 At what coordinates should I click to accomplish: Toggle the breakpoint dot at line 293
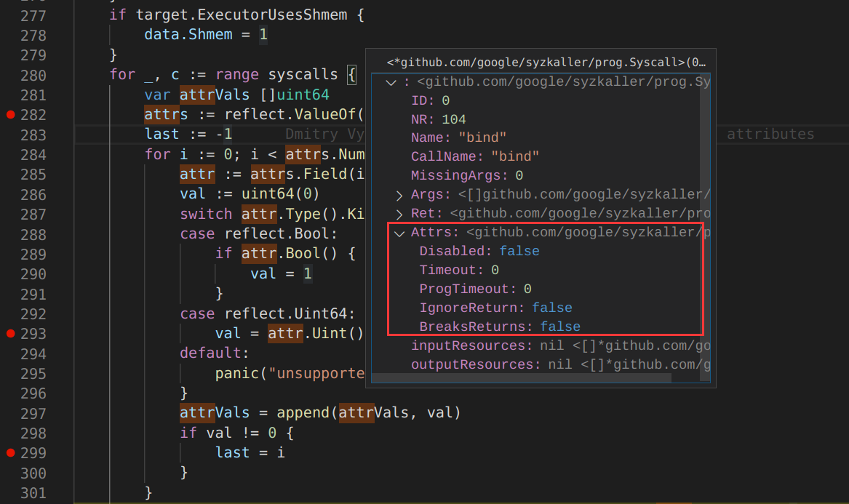(x=10, y=334)
